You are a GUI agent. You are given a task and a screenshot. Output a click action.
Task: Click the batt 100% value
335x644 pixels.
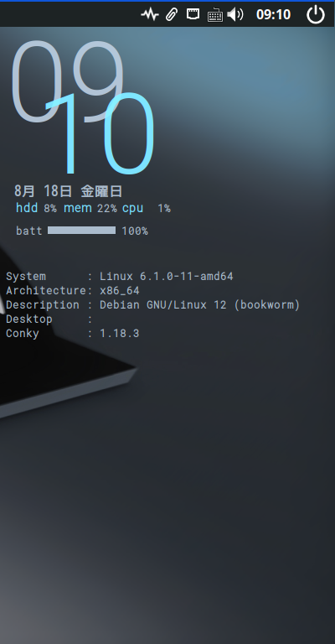tap(135, 231)
